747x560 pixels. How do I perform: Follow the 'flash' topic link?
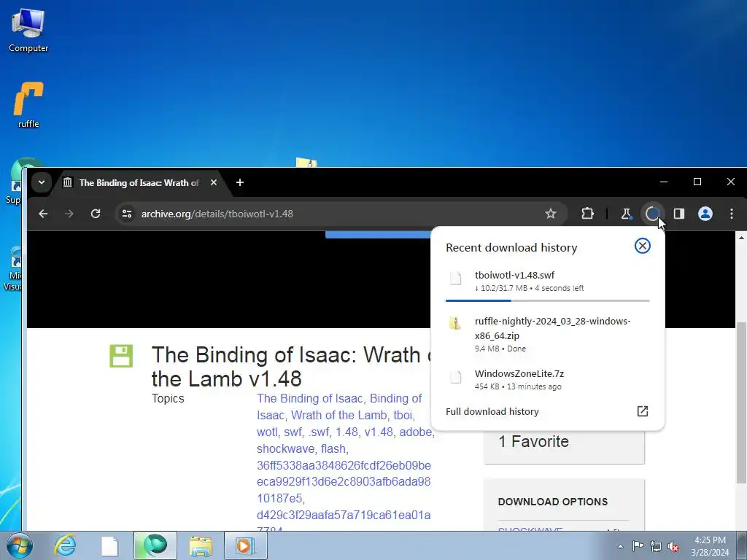[333, 448]
